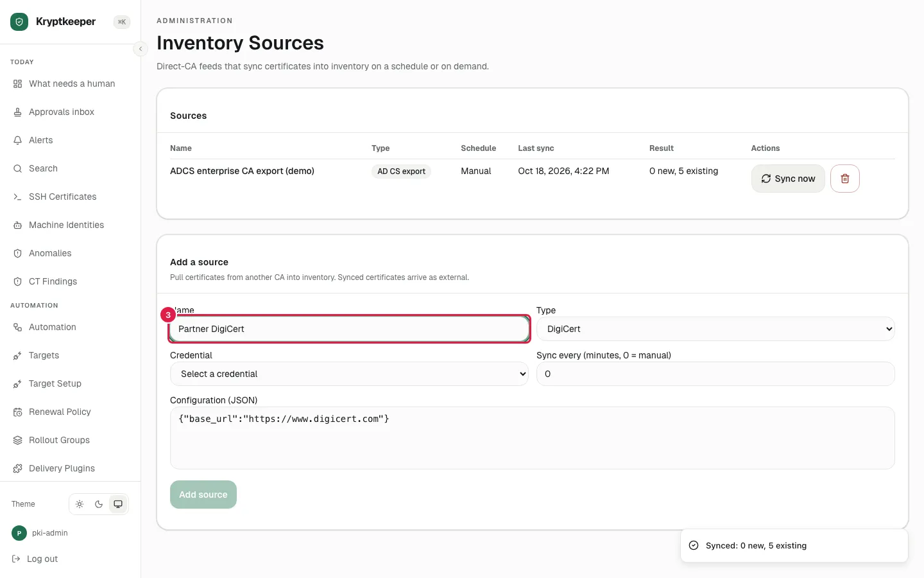
Task: Click the Targets plug icon
Action: pos(17,355)
